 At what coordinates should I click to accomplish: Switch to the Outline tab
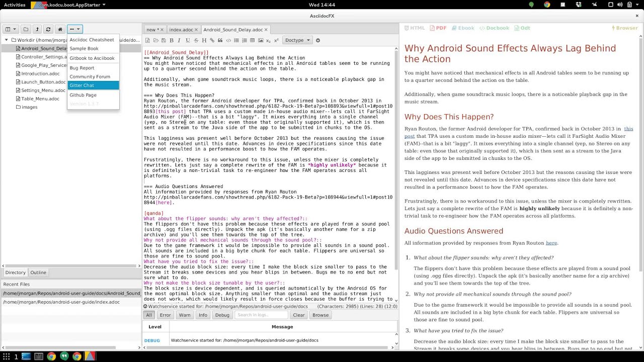tap(38, 273)
